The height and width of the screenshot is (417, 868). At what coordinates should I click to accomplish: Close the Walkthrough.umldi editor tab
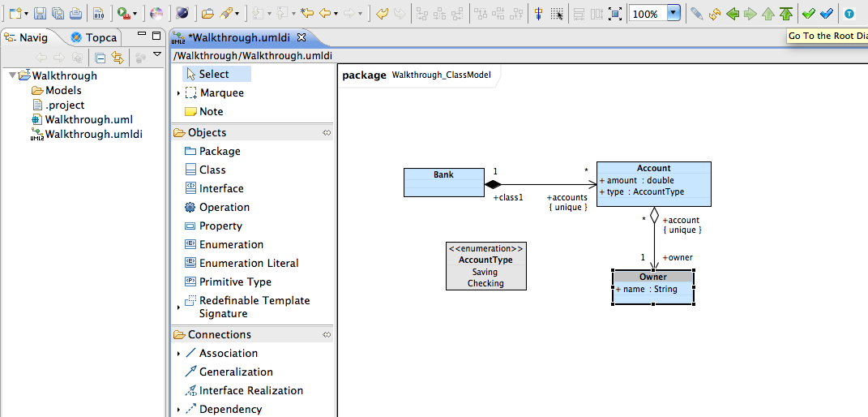coord(301,37)
